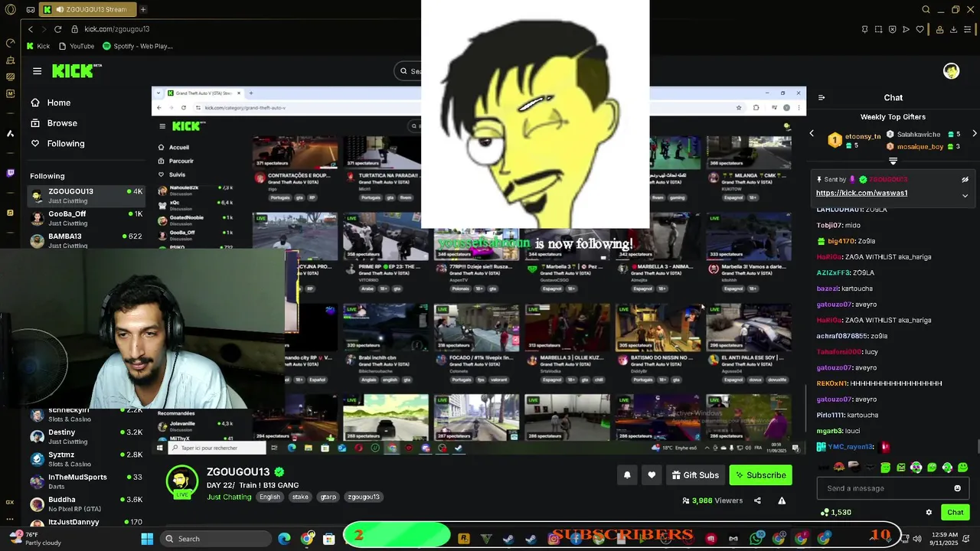Open BAMBA13 channel in Following list
Viewport: 980px width, 551px height.
86,240
